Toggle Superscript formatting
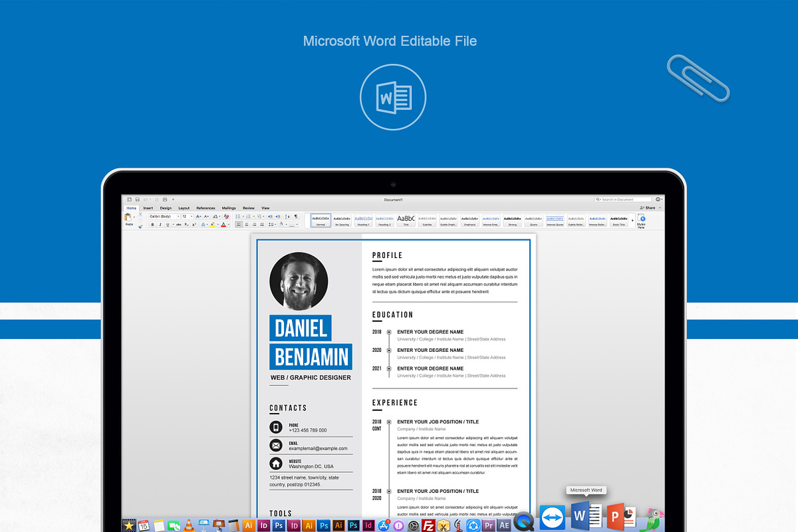 click(194, 224)
